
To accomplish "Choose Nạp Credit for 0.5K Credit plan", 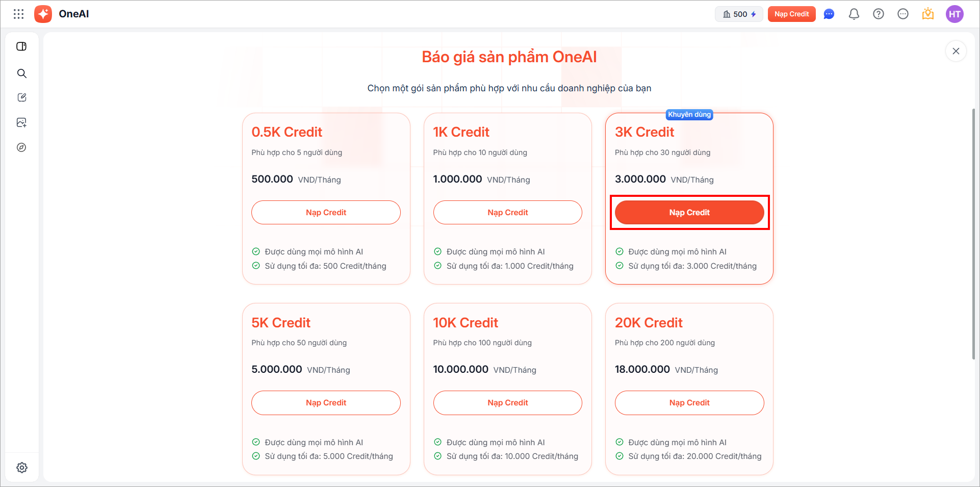I will 326,213.
